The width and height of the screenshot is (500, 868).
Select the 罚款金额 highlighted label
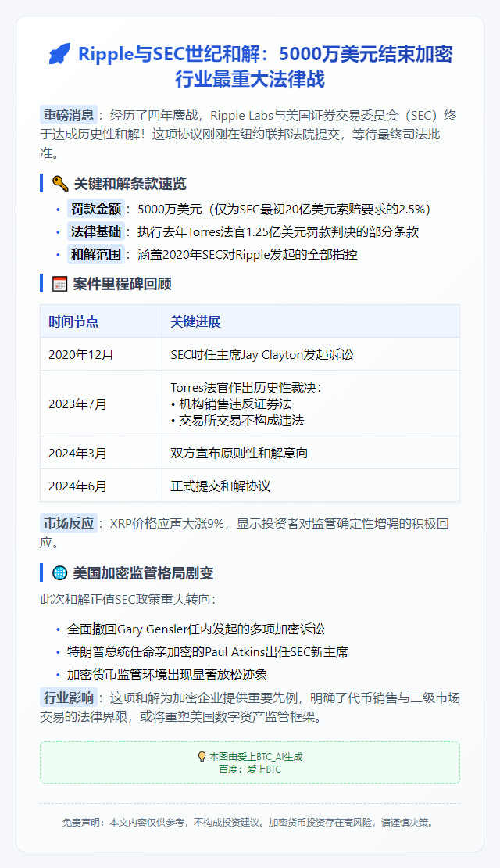(95, 209)
